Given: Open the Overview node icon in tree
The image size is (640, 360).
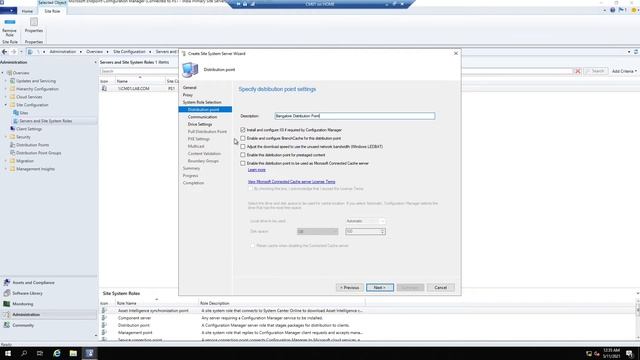Looking at the screenshot, I should 9,73.
